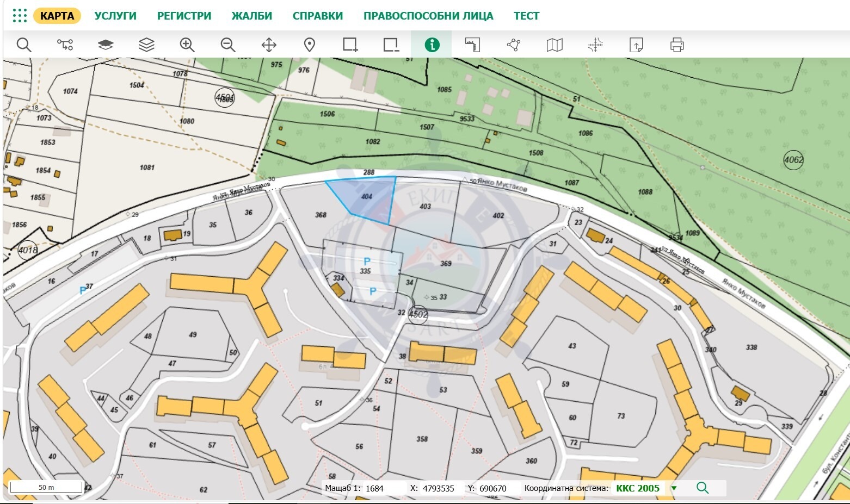The width and height of the screenshot is (850, 504).
Task: Select the pan (four-arrow move) tool
Action: (x=269, y=45)
